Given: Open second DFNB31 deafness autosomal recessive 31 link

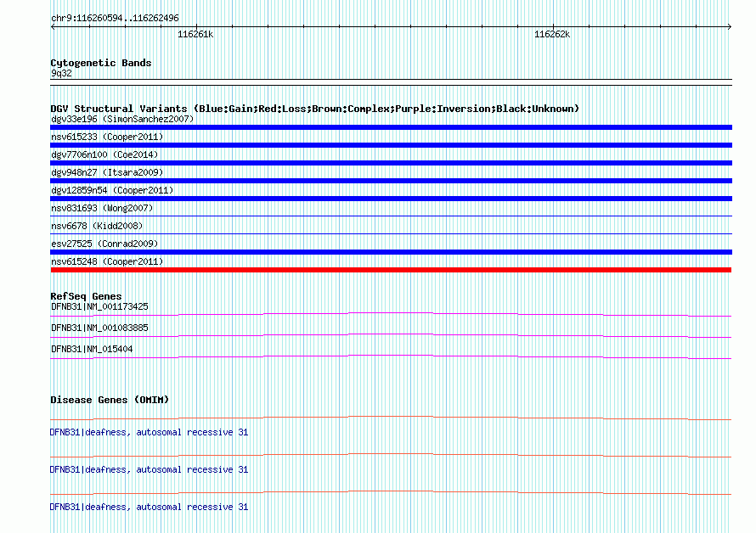Looking at the screenshot, I should 149,469.
